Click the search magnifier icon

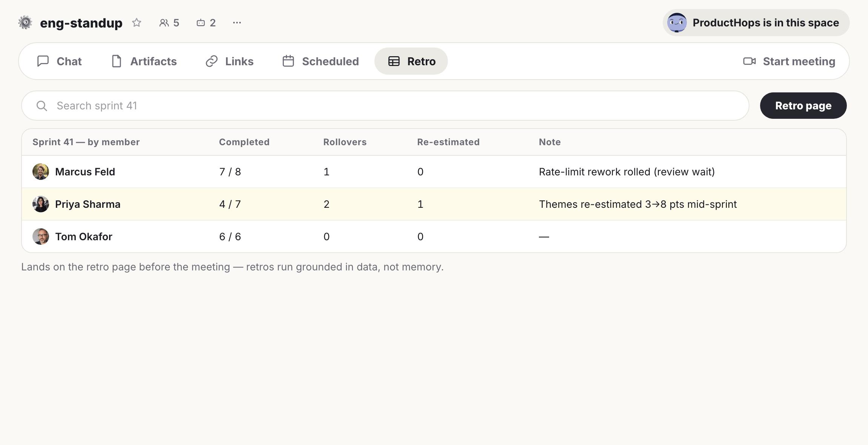tap(42, 106)
